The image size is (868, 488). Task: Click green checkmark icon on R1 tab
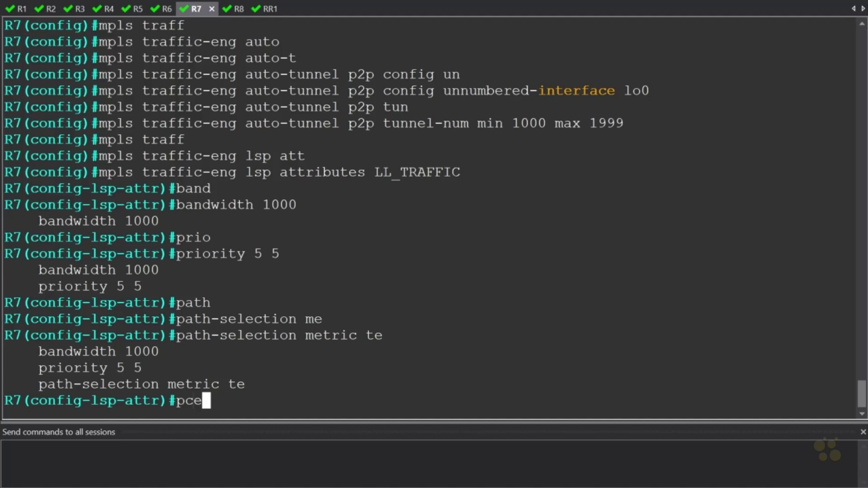click(10, 9)
